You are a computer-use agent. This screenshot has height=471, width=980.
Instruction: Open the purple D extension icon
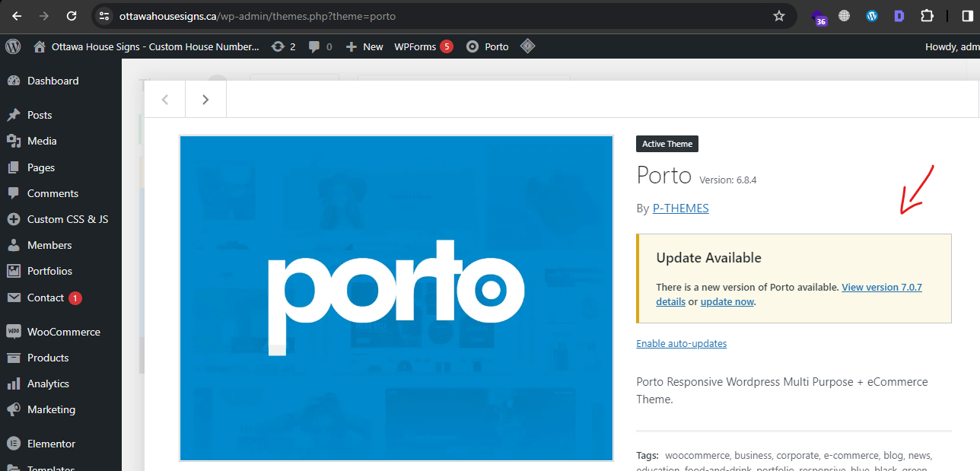(899, 16)
